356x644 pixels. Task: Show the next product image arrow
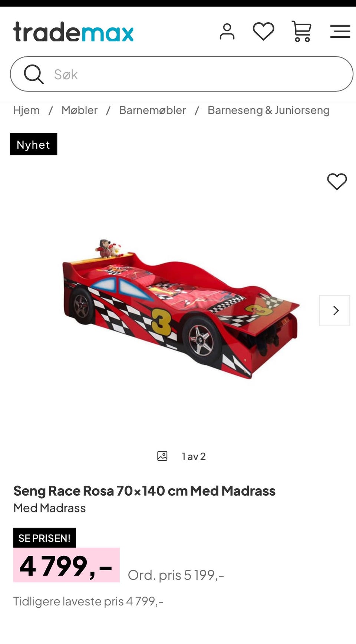(x=334, y=311)
